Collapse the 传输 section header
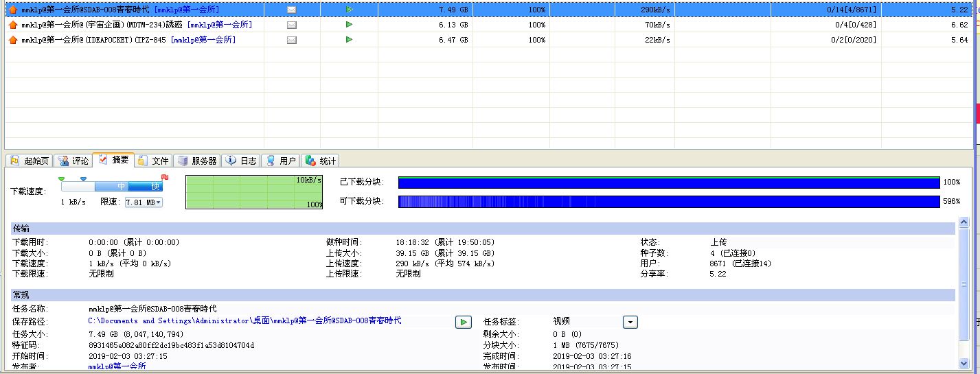Screen dimensions: 980x374 pos(22,228)
